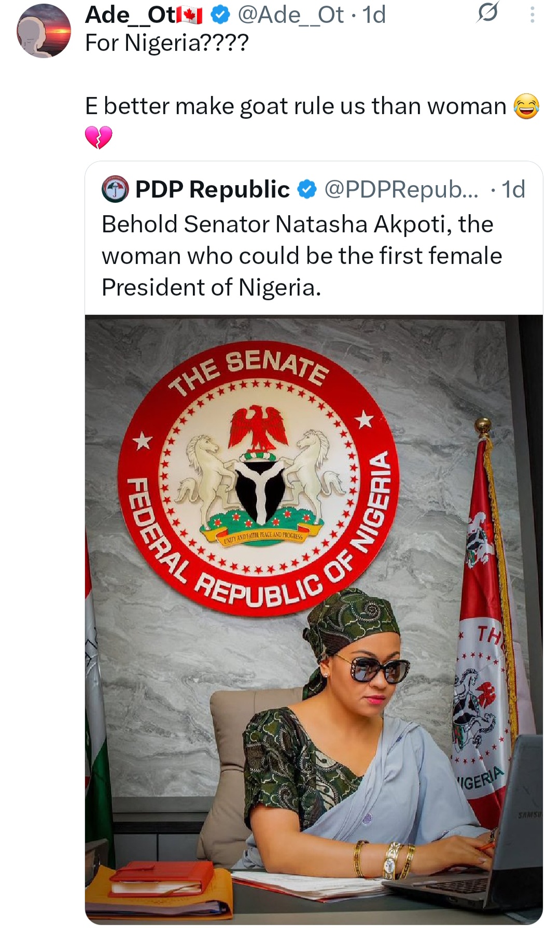Click the tweet's 1d timestamp

click(374, 16)
